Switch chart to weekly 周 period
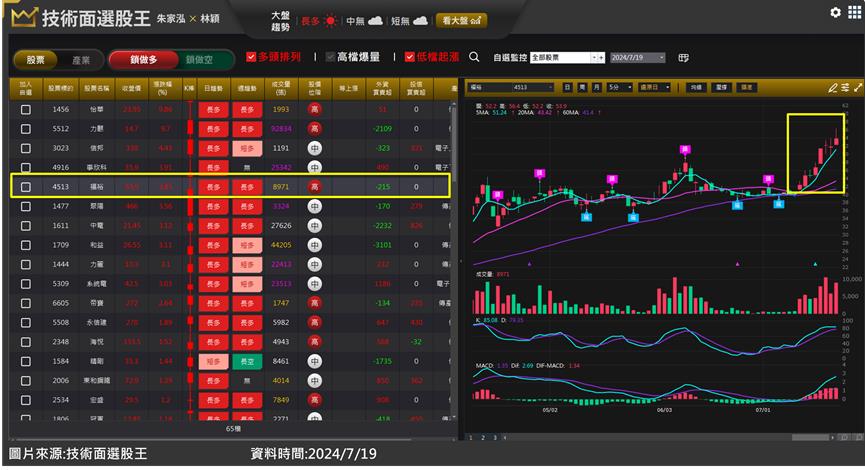865x470 pixels. pos(581,87)
